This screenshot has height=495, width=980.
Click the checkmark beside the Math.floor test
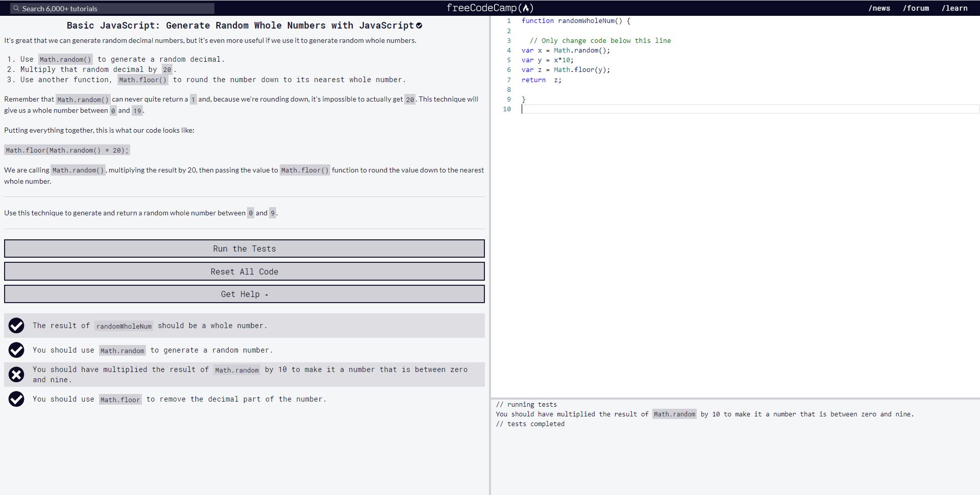tap(16, 399)
